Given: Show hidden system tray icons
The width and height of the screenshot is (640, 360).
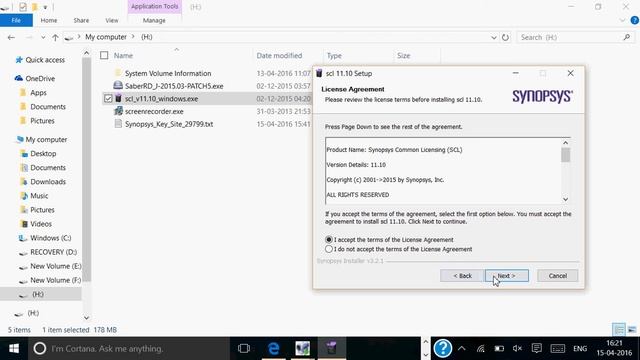Looking at the screenshot, I should point(462,349).
